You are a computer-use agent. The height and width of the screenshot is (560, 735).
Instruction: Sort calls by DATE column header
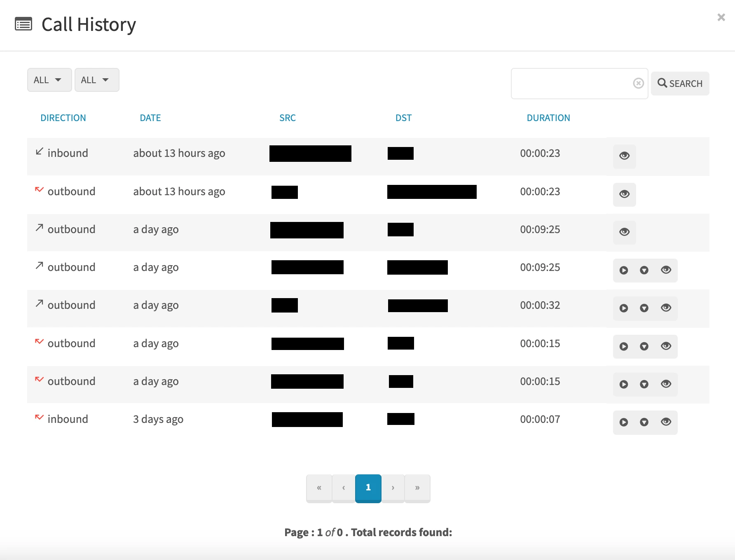point(150,118)
